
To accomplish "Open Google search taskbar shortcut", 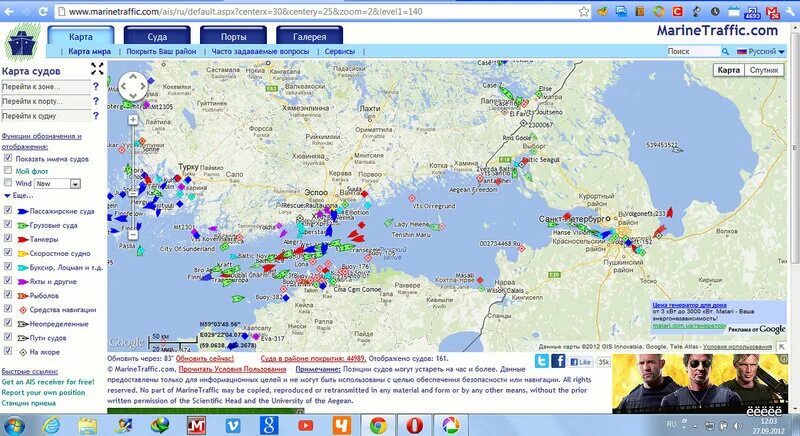I will pos(269,425).
